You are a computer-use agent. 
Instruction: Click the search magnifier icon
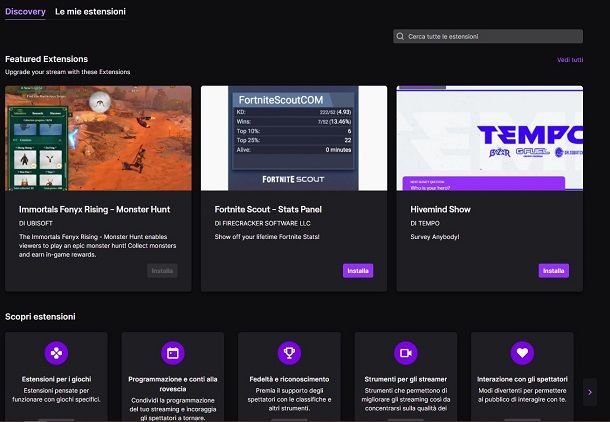tap(400, 37)
